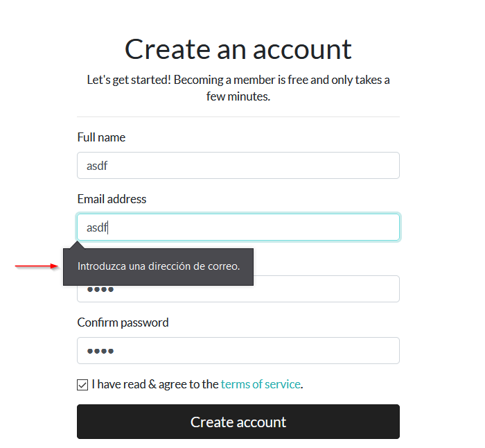Click the masked dots in Confirm password
Image resolution: width=485 pixels, height=448 pixels.
coord(100,351)
